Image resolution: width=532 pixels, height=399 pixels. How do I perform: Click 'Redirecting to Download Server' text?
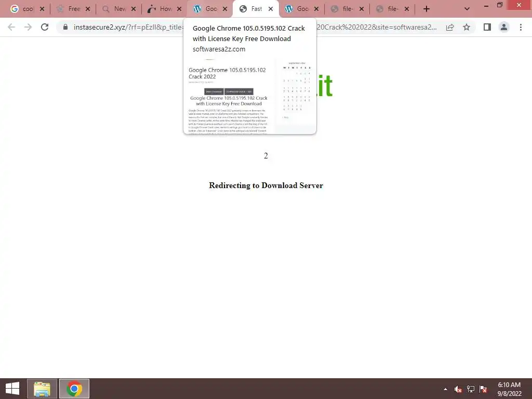coord(266,185)
